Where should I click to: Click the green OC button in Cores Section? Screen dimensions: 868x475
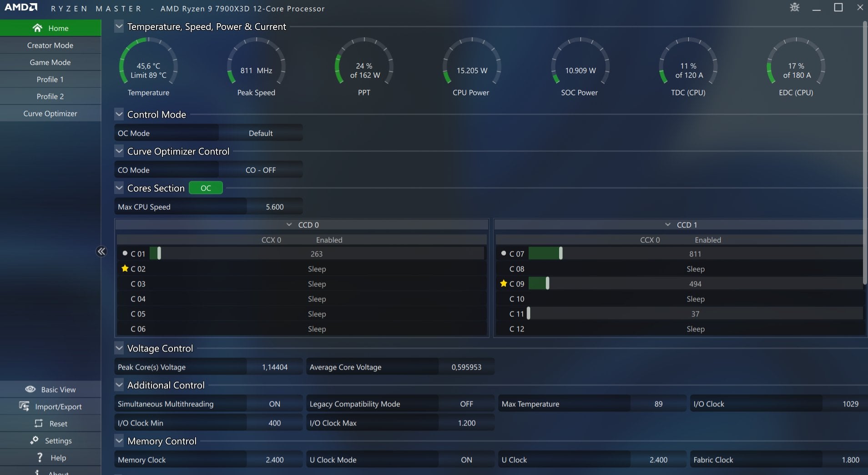pos(206,188)
